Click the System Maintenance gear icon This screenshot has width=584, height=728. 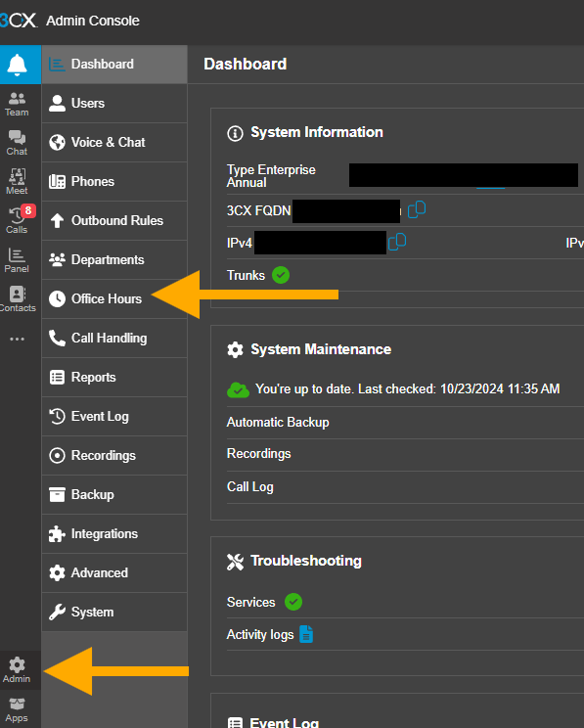[235, 349]
